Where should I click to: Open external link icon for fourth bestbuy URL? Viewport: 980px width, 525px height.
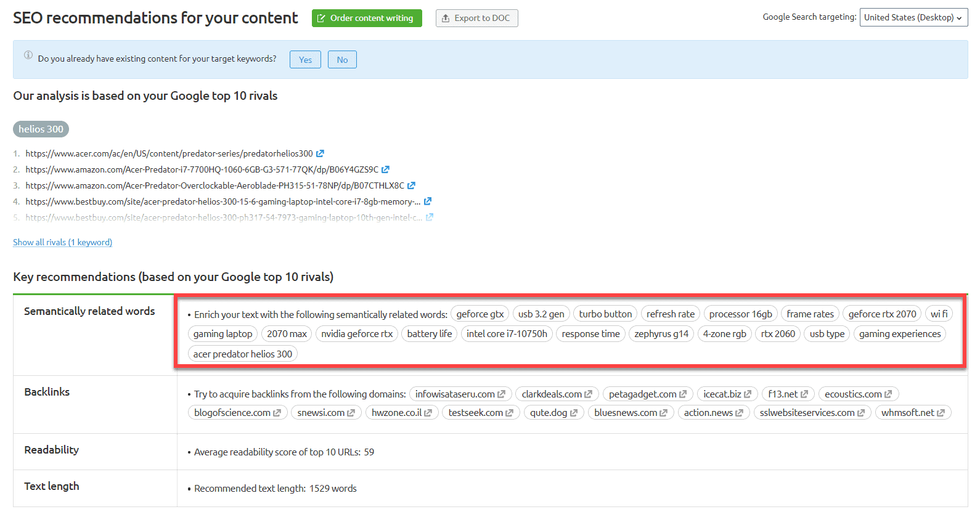tap(428, 201)
